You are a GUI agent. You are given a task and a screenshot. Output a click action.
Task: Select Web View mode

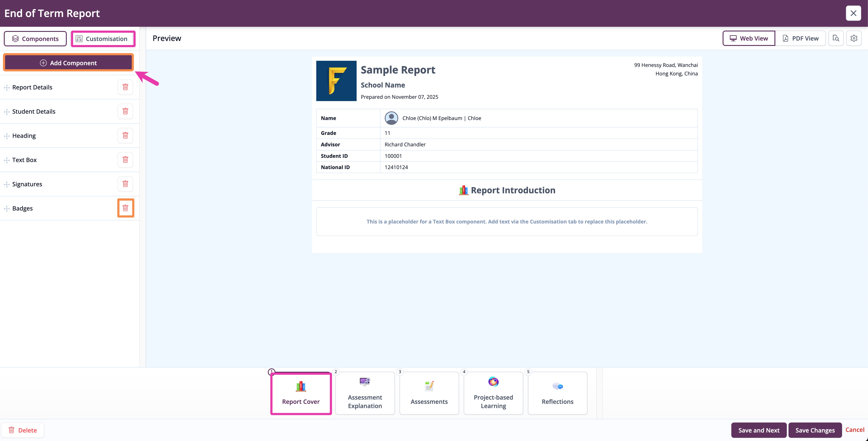748,38
